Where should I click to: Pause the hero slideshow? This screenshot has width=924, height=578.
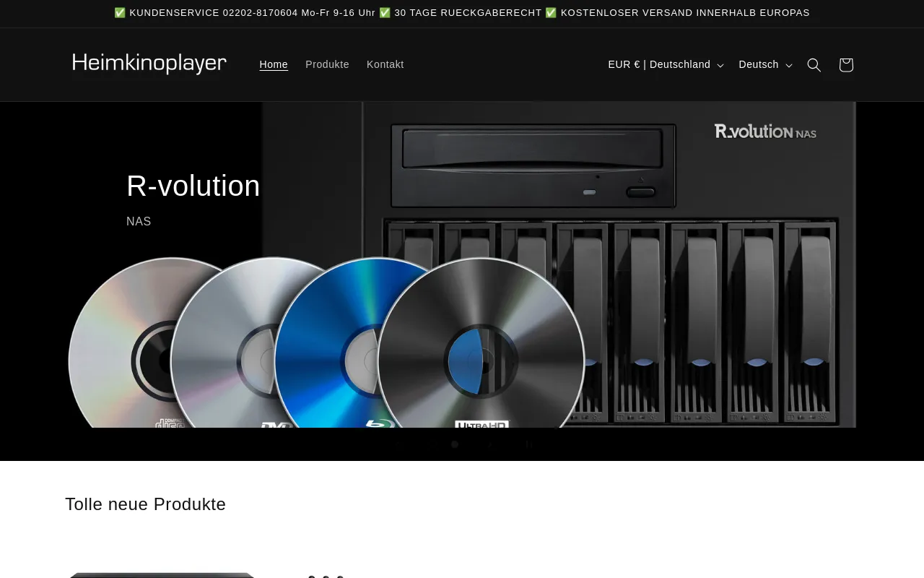[528, 444]
